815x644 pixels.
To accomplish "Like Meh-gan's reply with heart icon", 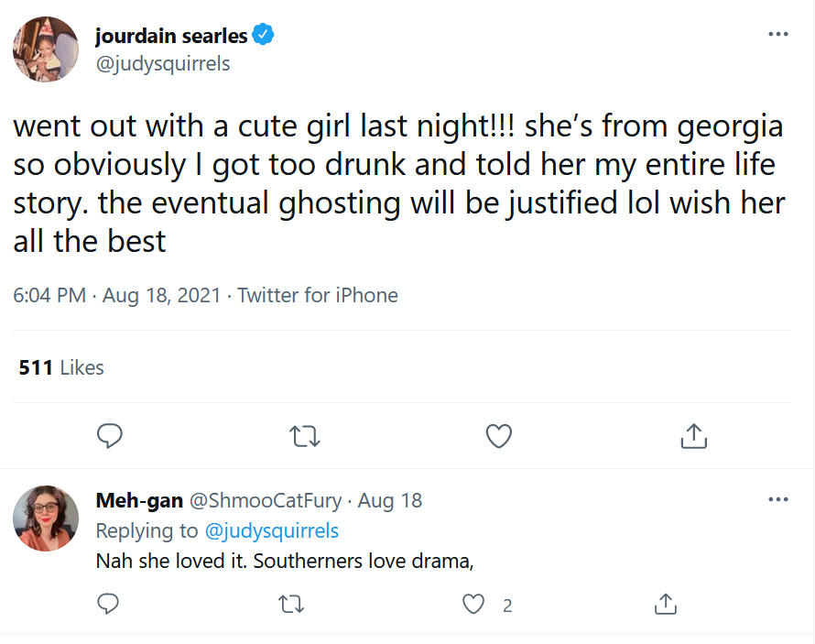I will tap(473, 604).
